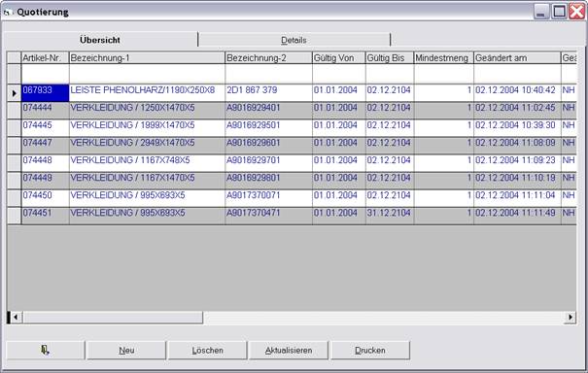588x373 pixels.
Task: Click the A9016929601 cell
Action: click(268, 146)
